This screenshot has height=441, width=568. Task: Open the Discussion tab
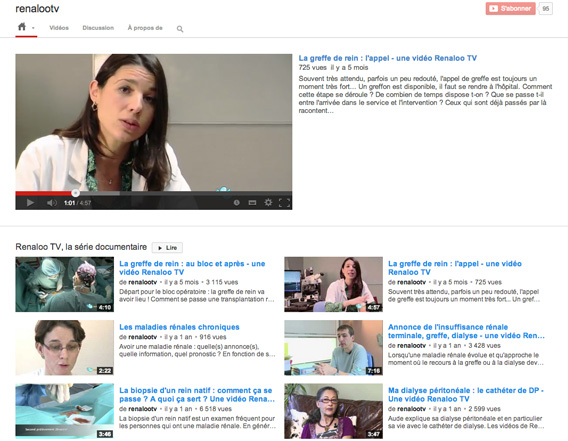(x=98, y=28)
